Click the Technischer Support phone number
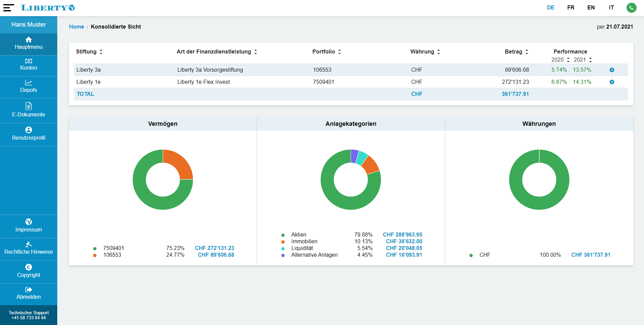The width and height of the screenshot is (644, 325). pos(29,318)
